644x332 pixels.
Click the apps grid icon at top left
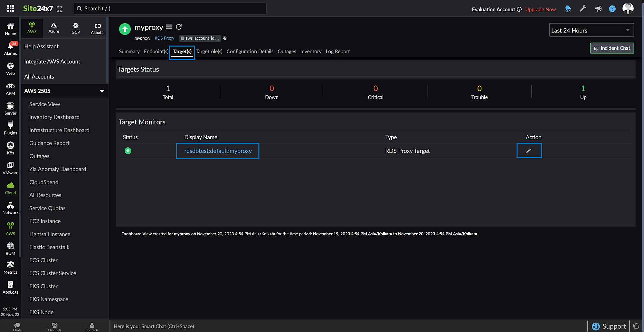coord(10,8)
